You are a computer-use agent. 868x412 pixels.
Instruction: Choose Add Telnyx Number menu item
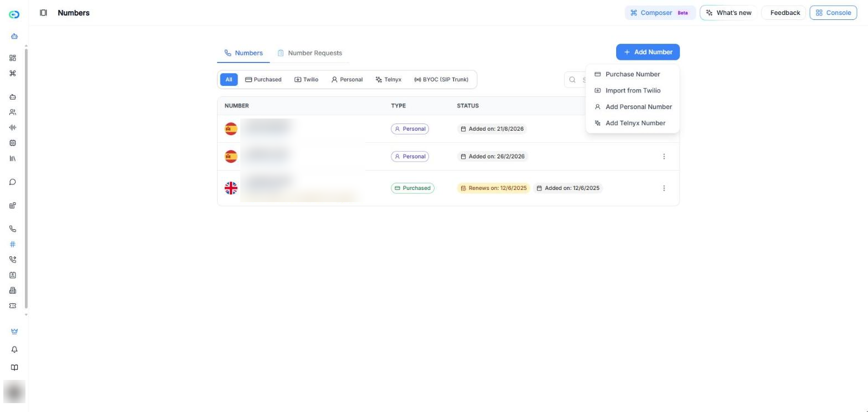[x=632, y=123]
